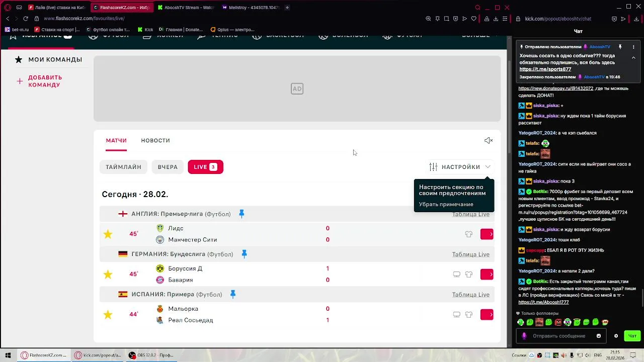This screenshot has width=644, height=362.
Task: Unpin the Germany Bundesliga pin icon
Action: 244,254
